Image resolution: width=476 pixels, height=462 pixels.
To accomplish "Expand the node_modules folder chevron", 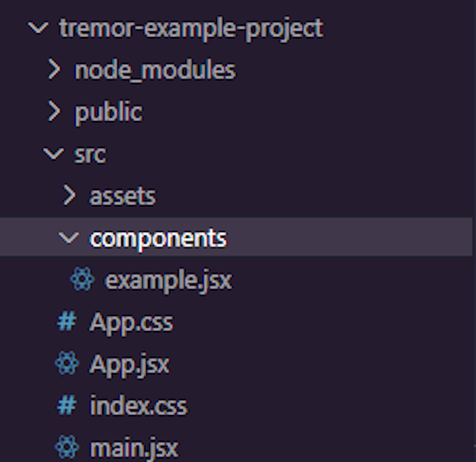I will [55, 70].
